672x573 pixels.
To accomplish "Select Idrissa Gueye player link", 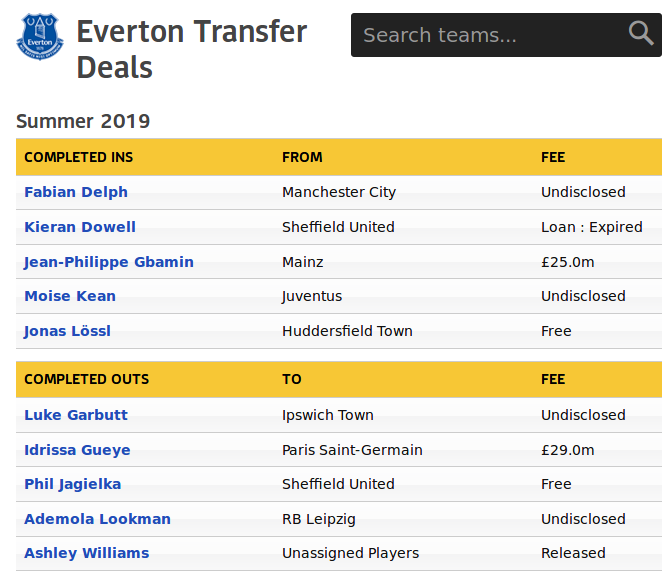I will (x=77, y=450).
